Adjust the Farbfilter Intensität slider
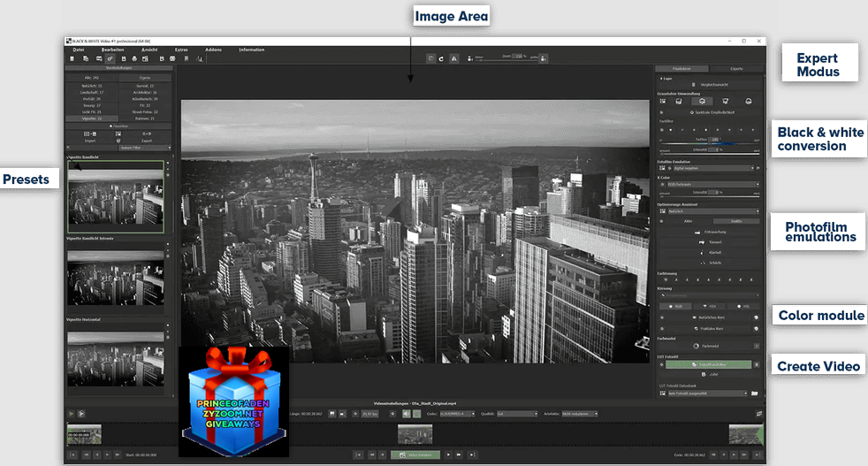Image resolution: width=868 pixels, height=466 pixels. pyautogui.click(x=710, y=152)
